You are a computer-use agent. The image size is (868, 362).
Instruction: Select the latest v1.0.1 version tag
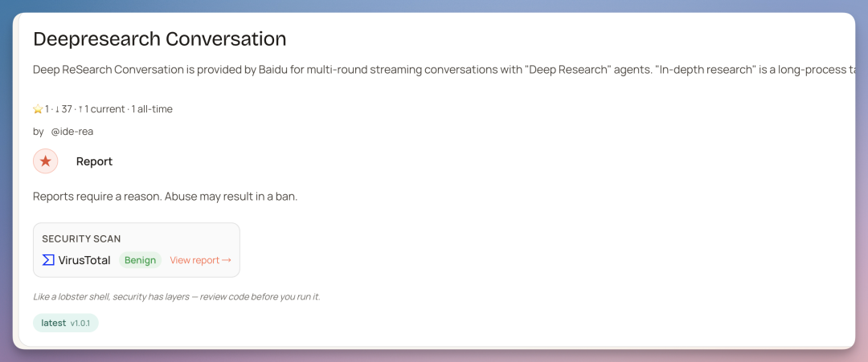coord(66,323)
